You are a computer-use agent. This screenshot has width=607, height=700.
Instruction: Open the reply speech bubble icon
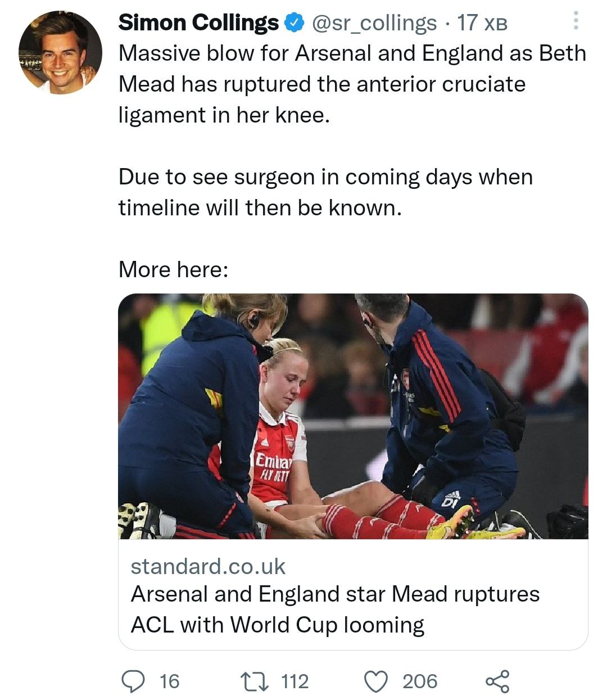(134, 681)
